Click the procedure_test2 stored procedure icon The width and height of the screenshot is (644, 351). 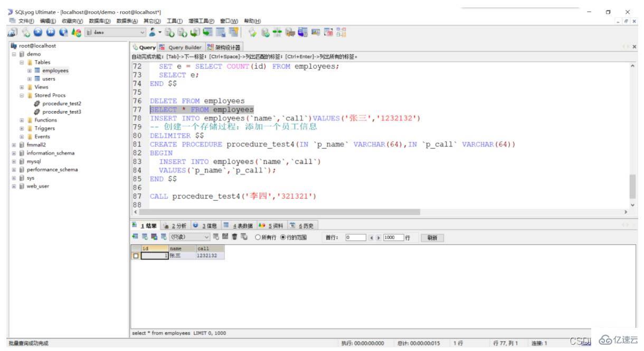pyautogui.click(x=37, y=104)
